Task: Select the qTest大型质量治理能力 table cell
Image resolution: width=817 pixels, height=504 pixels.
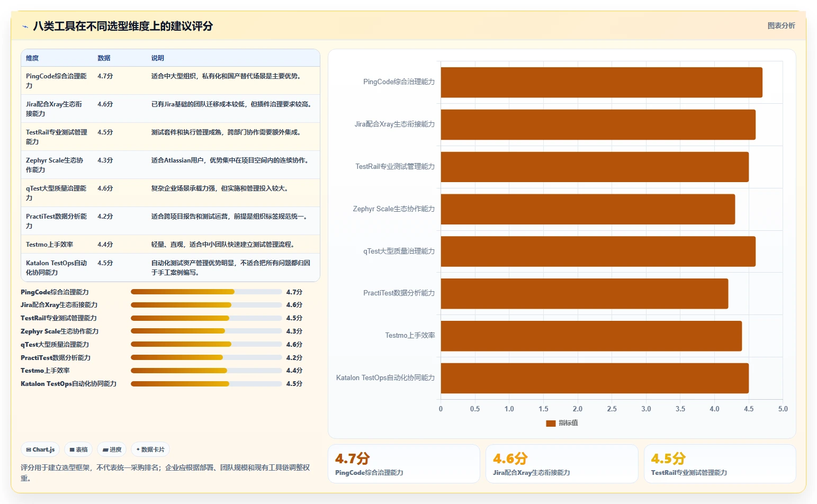Action: click(57, 193)
